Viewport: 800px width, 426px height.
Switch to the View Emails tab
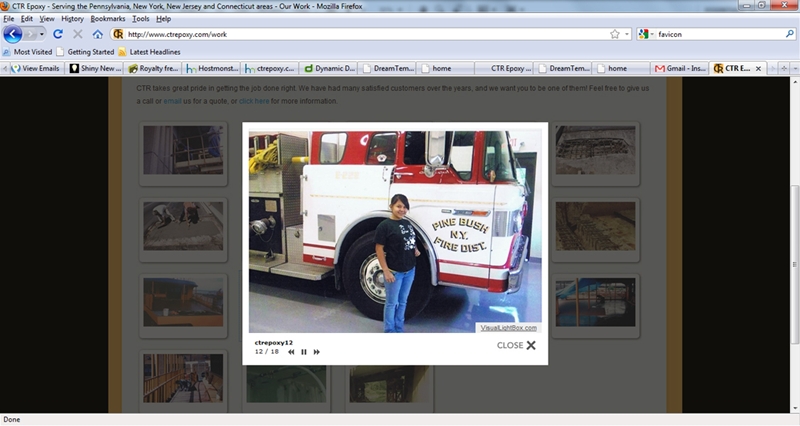pos(36,68)
